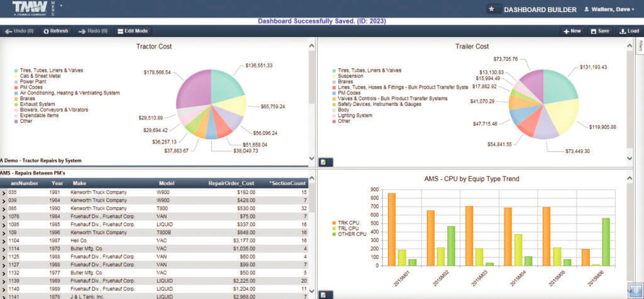Sort by the Model column header

(166, 183)
